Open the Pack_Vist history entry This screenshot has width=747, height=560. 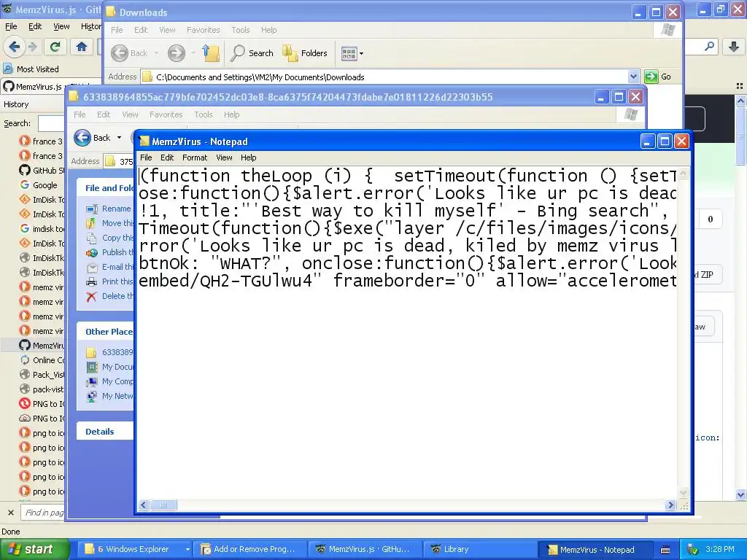click(42, 375)
